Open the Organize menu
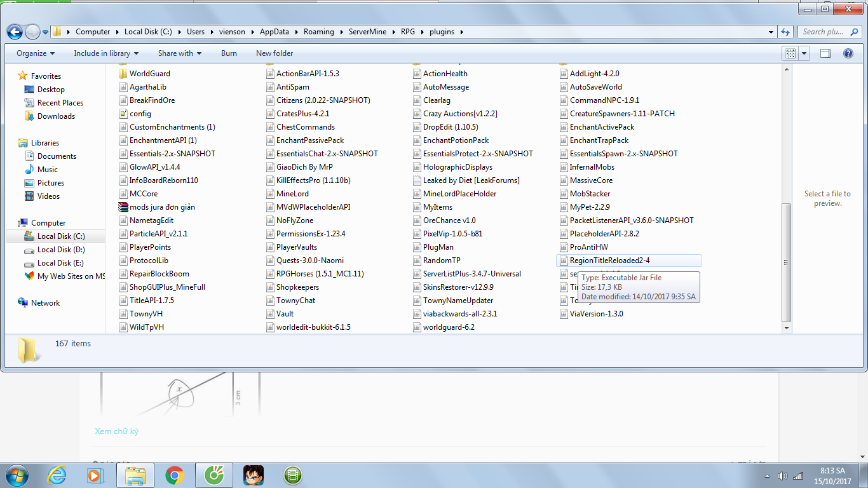 point(36,53)
